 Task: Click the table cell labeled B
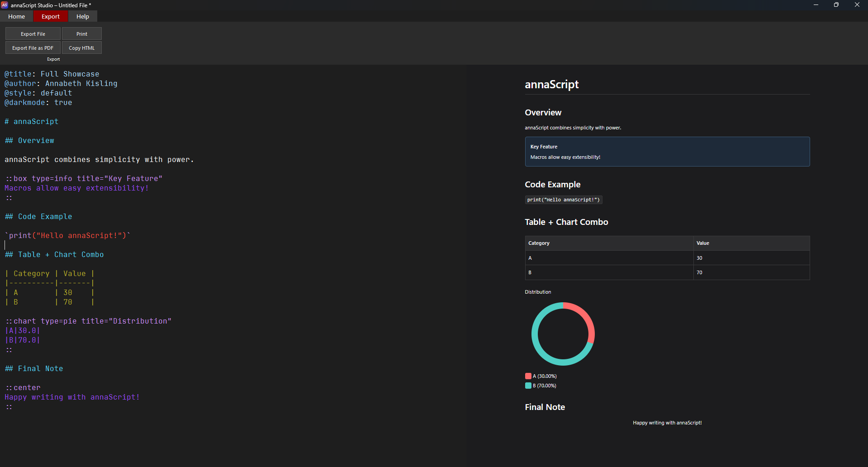[x=609, y=272]
